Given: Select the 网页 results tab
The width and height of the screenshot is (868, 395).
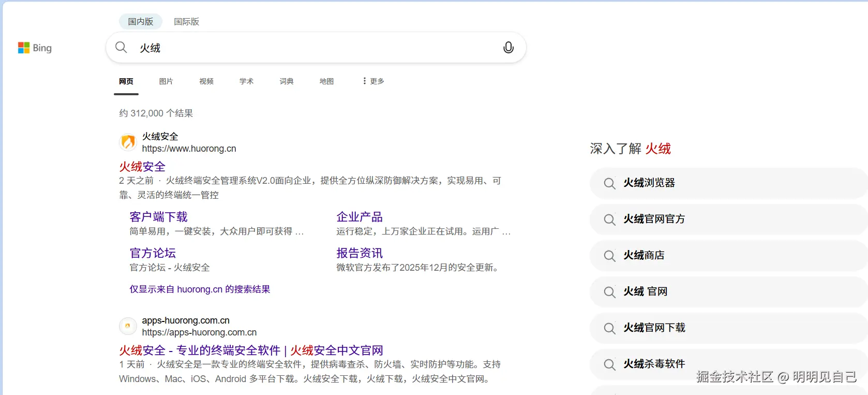Looking at the screenshot, I should pyautogui.click(x=126, y=81).
